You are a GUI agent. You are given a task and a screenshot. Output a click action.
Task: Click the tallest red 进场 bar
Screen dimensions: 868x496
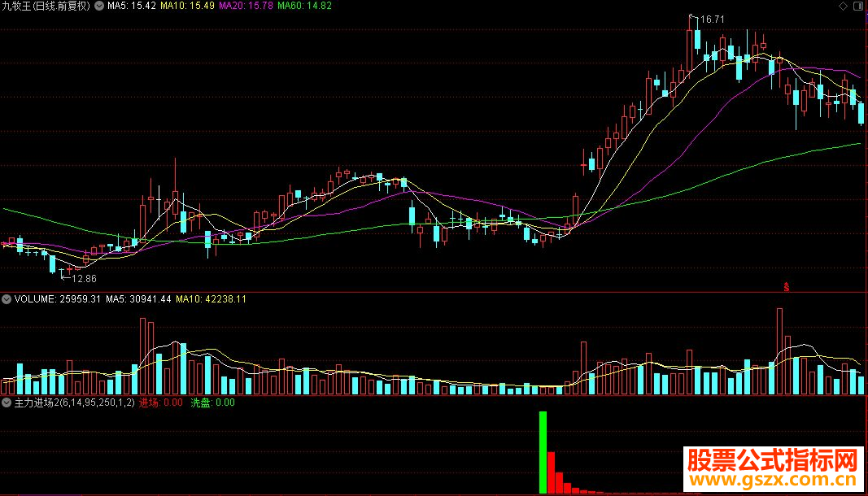(552, 472)
